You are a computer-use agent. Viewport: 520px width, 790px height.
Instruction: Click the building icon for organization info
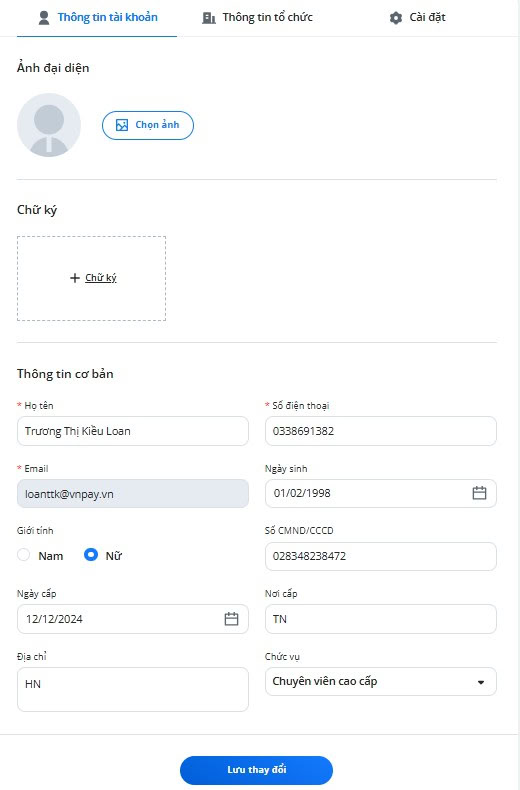pyautogui.click(x=209, y=18)
